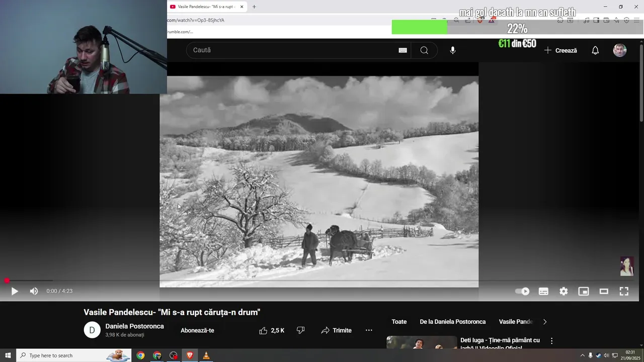
Task: Open the Brave VPN shield icon
Action: [626, 20]
